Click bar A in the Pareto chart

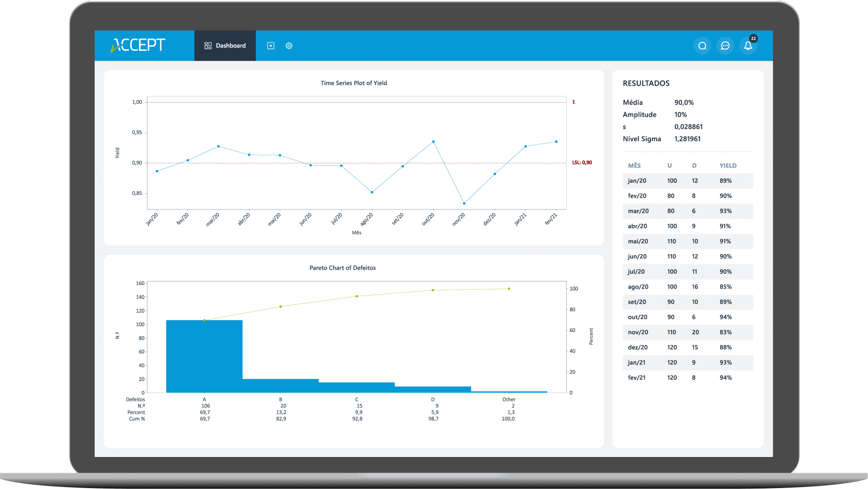click(x=204, y=356)
